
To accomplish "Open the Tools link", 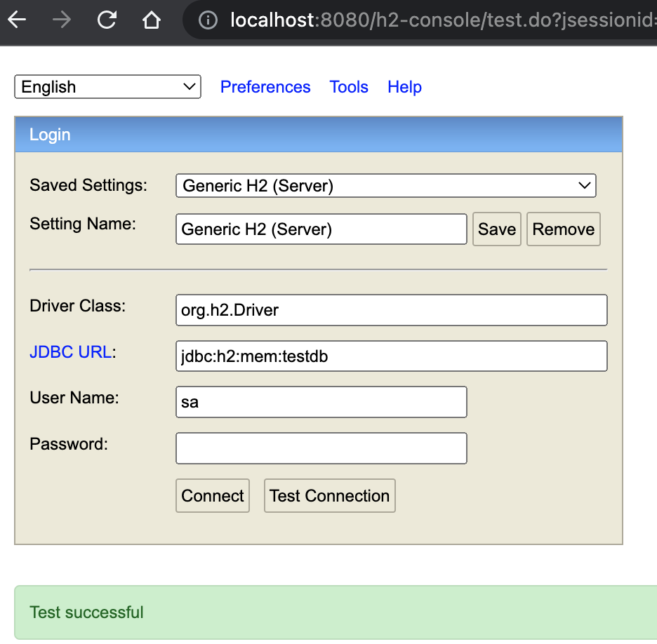I will [x=349, y=87].
